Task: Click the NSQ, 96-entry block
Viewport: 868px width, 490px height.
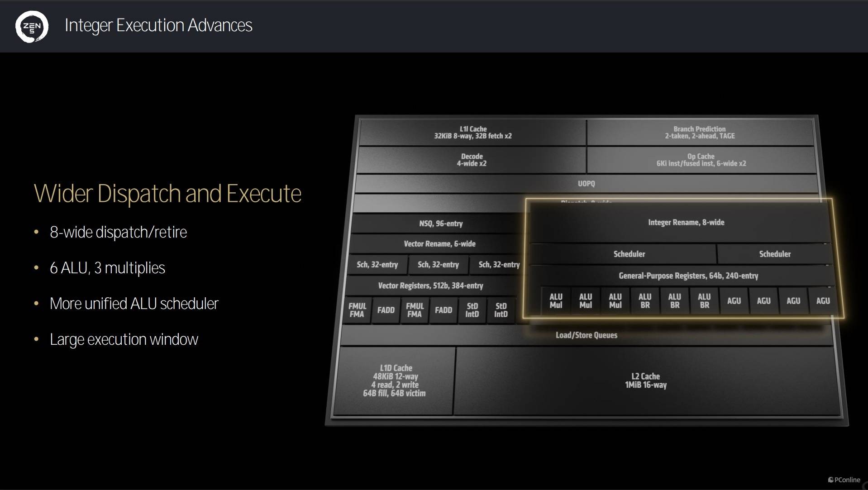Action: 440,224
